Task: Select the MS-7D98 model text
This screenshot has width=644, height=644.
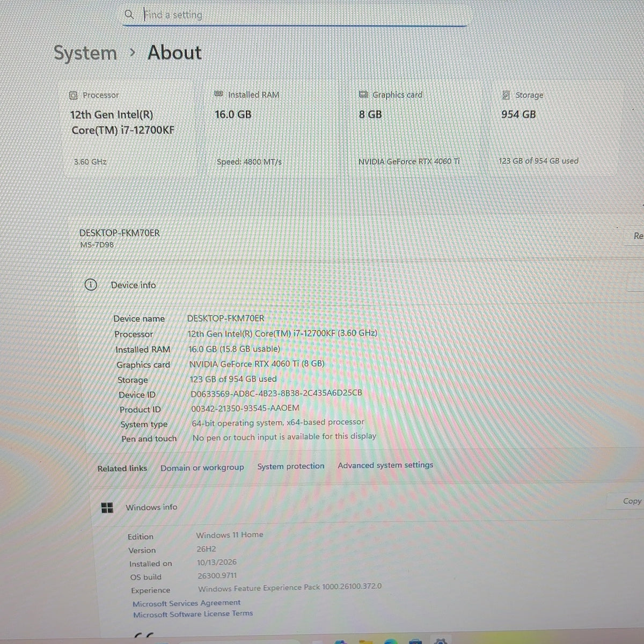Action: [x=97, y=245]
